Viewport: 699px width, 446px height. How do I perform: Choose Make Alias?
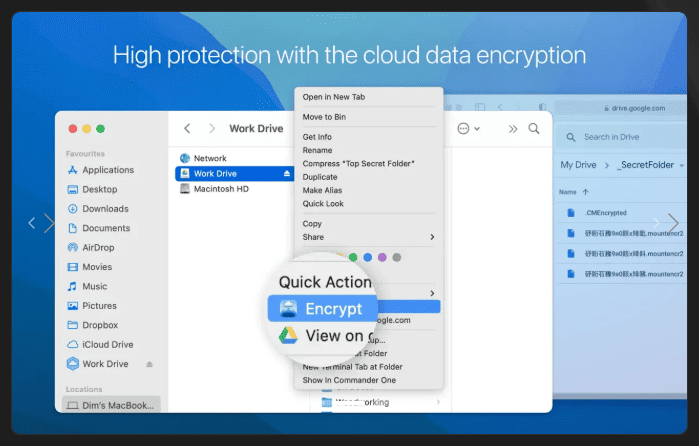coord(322,190)
